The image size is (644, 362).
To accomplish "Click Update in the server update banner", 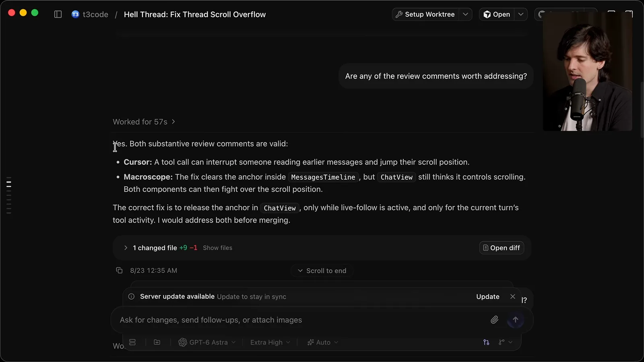I will click(x=488, y=296).
